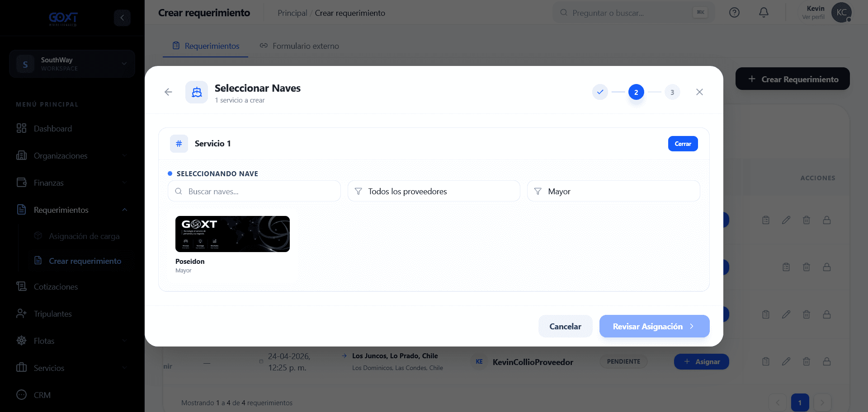Click the Flotas ship wheel icon

21,341
